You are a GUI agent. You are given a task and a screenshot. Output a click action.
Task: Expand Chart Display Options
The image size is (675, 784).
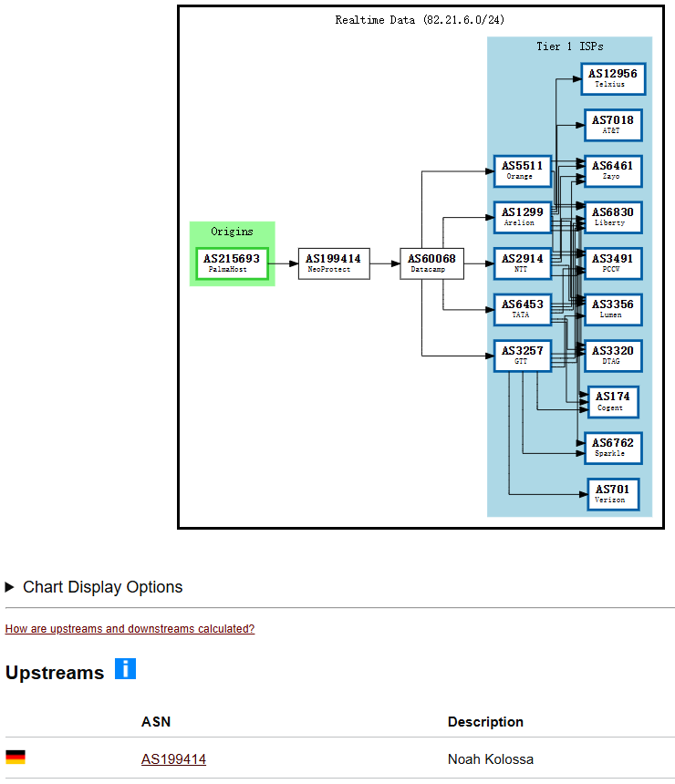(93, 587)
